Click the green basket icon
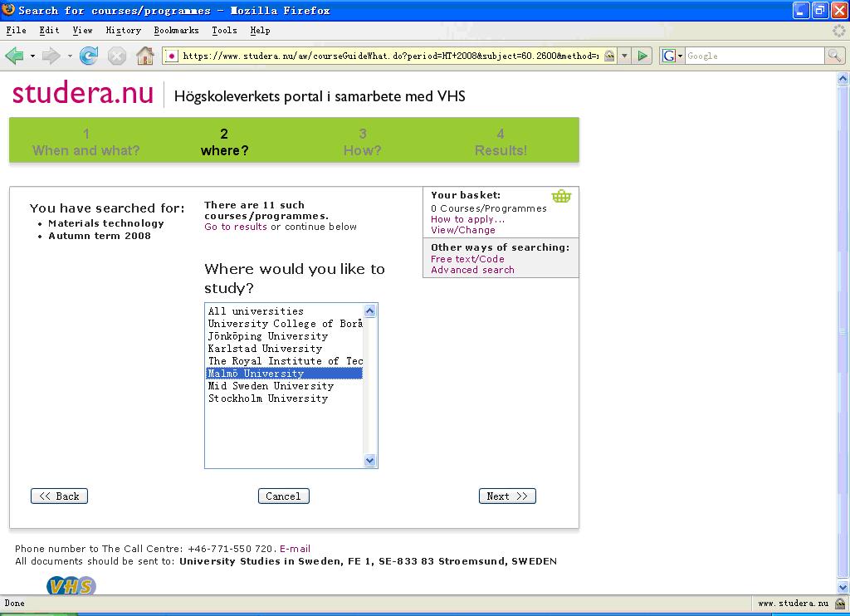The image size is (850, 616). (561, 196)
